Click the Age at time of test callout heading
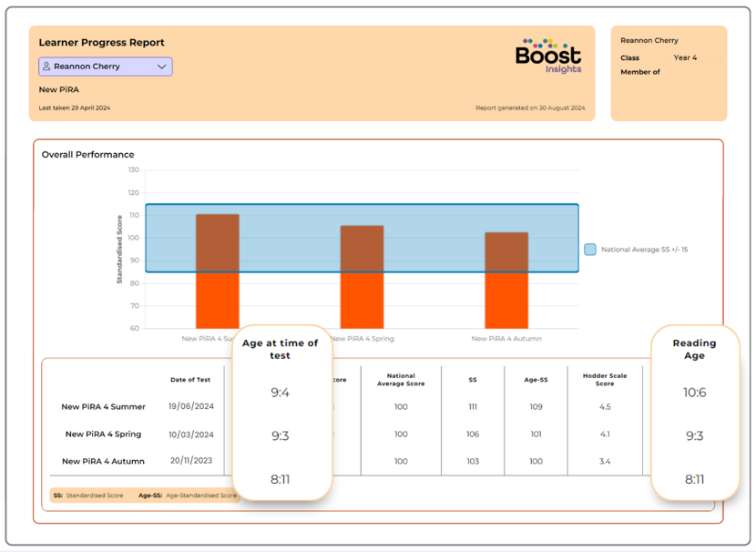The width and height of the screenshot is (756, 552). (x=280, y=350)
